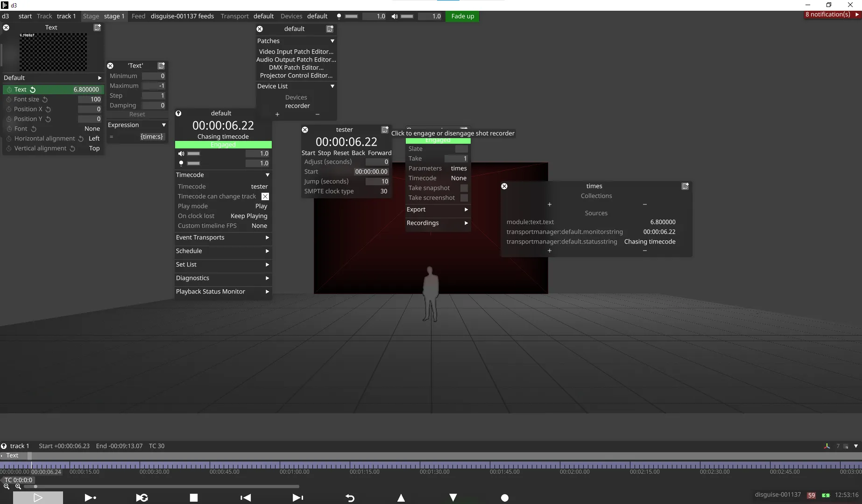862x504 pixels.
Task: Collapse the Timecode section of default transport
Action: [267, 175]
